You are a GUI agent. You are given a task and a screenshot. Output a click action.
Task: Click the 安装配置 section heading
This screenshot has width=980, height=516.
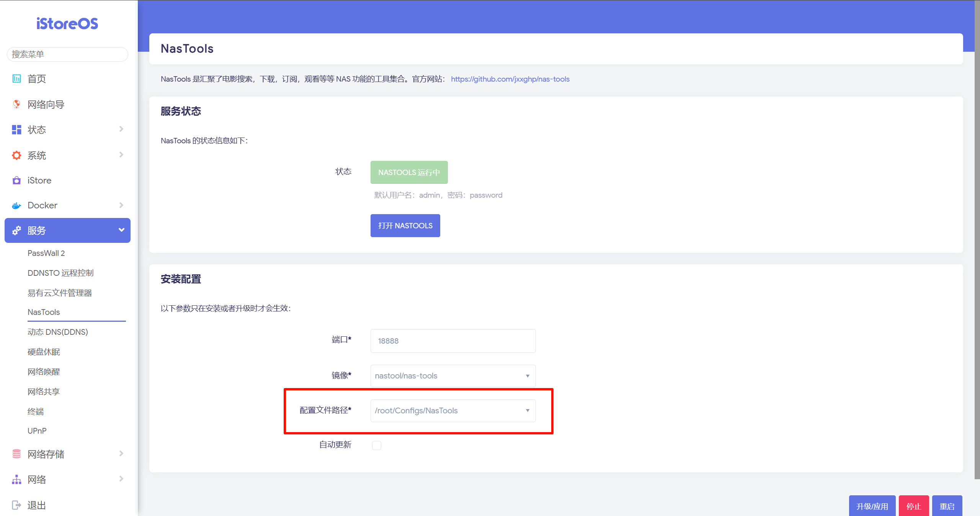[181, 279]
